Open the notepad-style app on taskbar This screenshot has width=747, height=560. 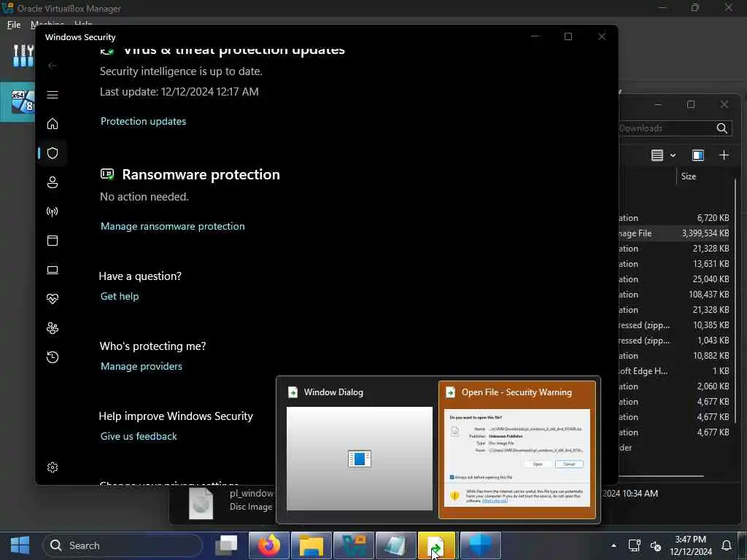pyautogui.click(x=396, y=545)
